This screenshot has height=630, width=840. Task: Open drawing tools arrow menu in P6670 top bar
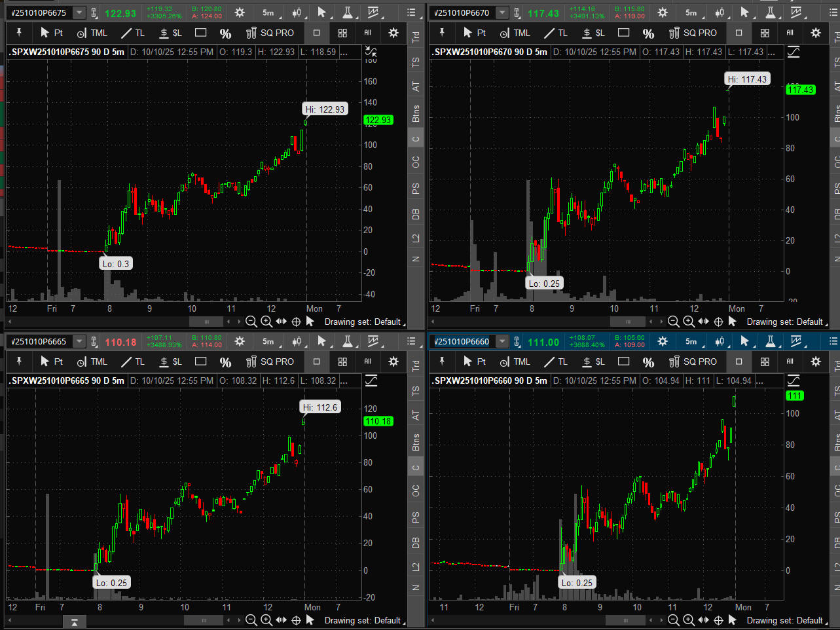click(x=744, y=12)
